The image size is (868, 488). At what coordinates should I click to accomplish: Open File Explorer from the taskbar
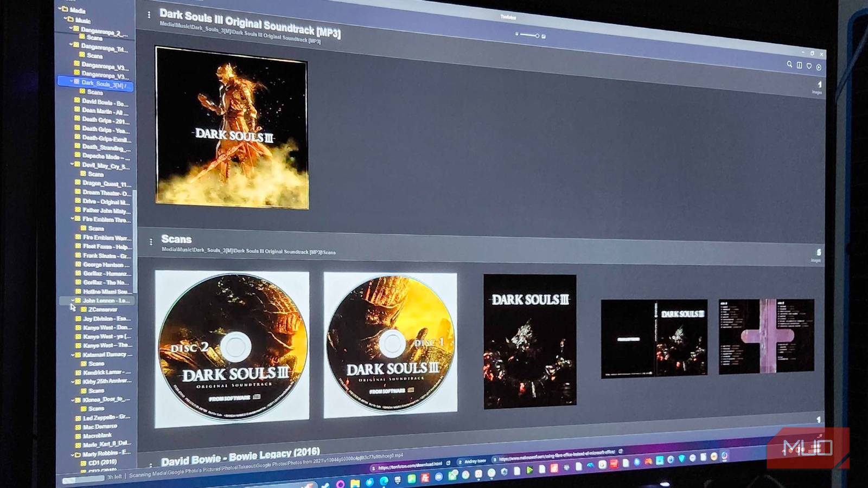pyautogui.click(x=355, y=483)
